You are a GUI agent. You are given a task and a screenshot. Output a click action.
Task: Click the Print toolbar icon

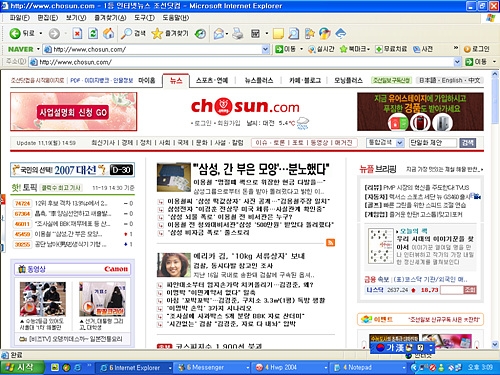[x=237, y=33]
